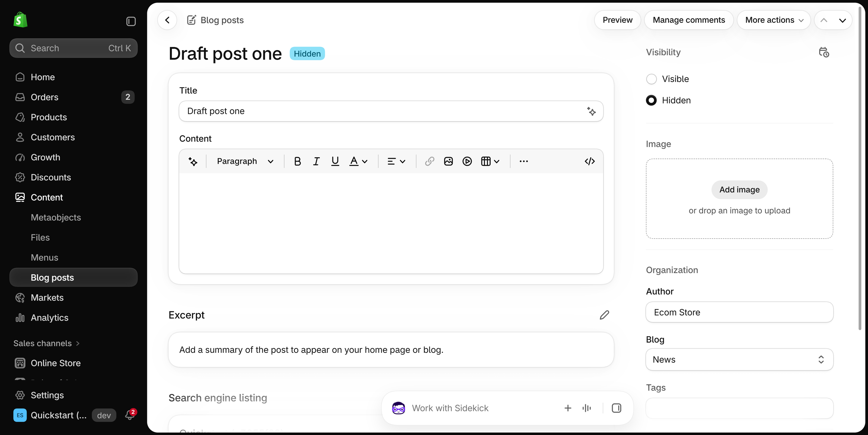Switch to HTML code view
This screenshot has width=868, height=435.
[x=590, y=161]
